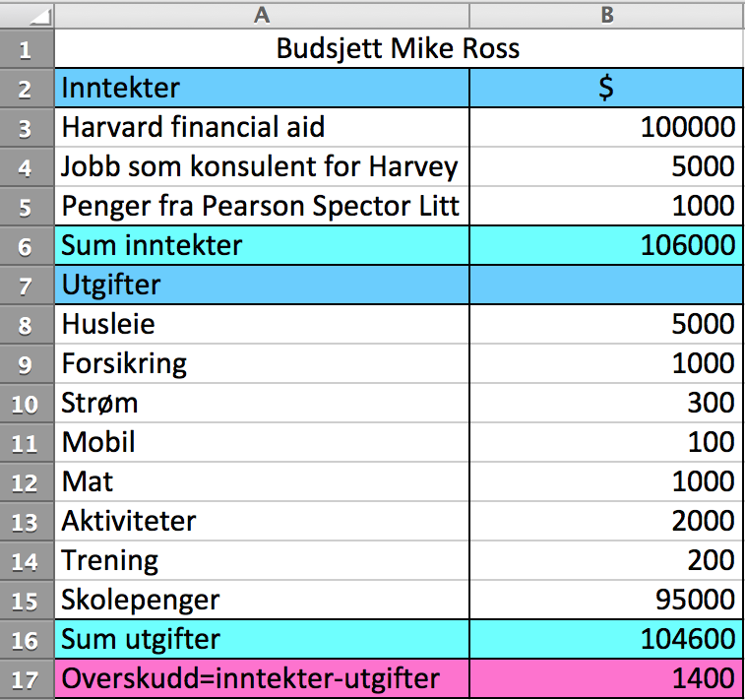Select the row 17 header
745x700 pixels.
point(27,678)
